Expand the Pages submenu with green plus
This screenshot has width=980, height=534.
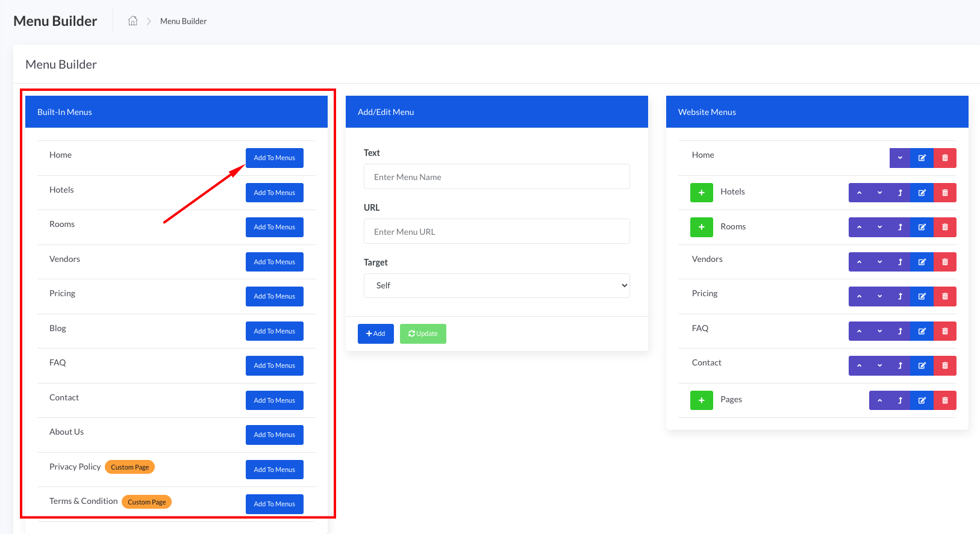click(701, 400)
